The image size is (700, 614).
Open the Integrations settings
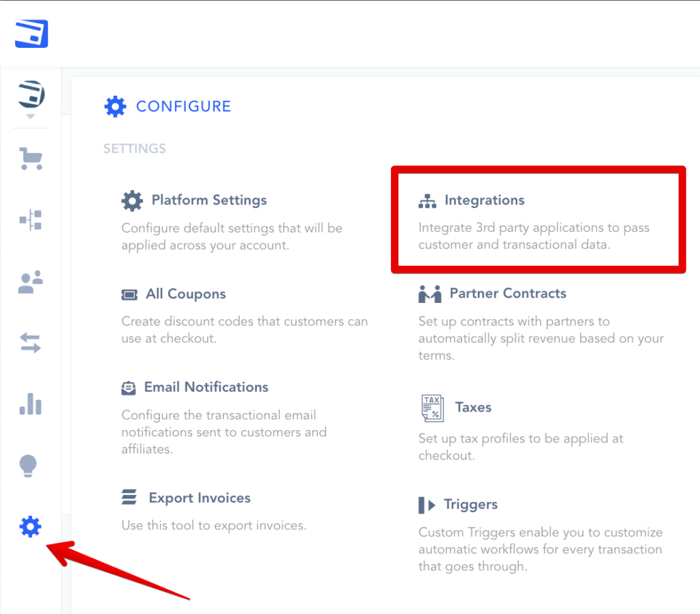(484, 200)
